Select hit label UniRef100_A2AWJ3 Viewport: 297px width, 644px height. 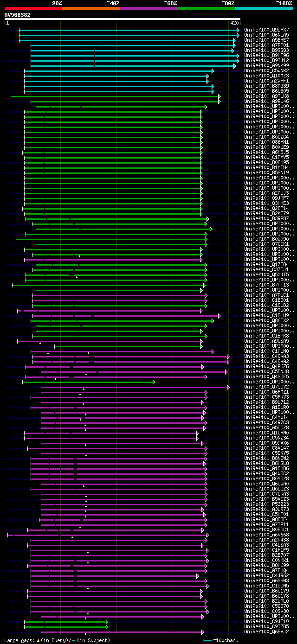tap(266, 193)
